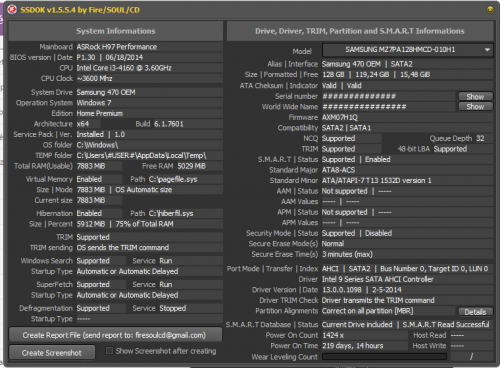Select Standard Major value ATA8-ACS
500x368 pixels.
338,170
